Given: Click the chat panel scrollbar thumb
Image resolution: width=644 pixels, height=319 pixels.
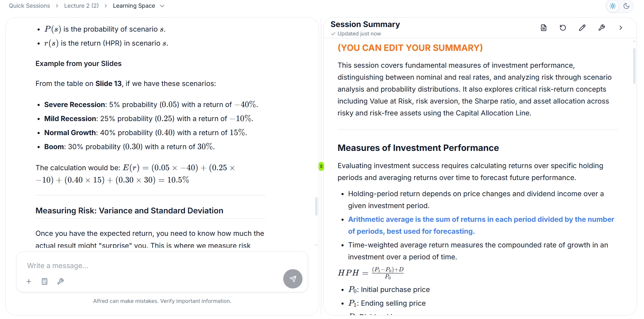Looking at the screenshot, I should tap(316, 206).
